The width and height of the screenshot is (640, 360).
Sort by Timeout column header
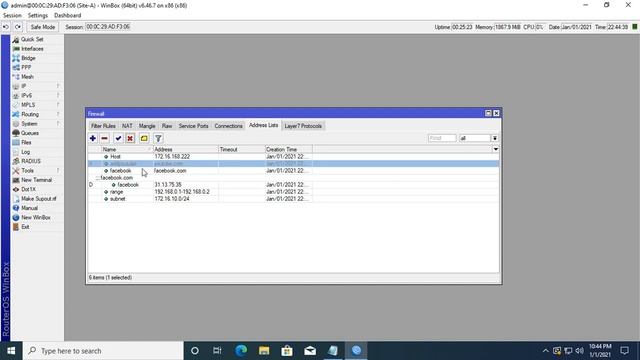click(x=242, y=149)
